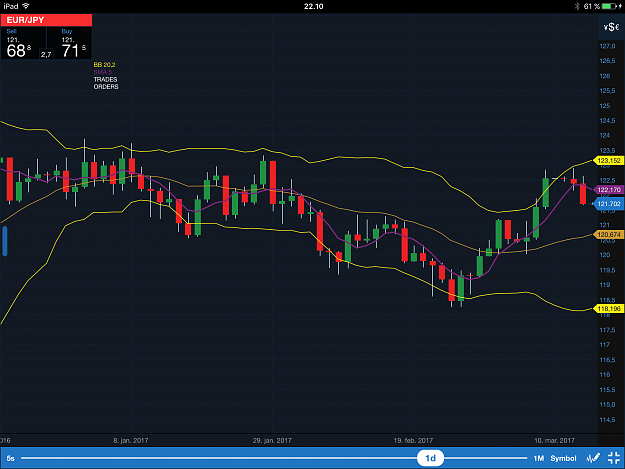Tap the 8. jan. 2017 date label
The image size is (625, 469).
pyautogui.click(x=131, y=440)
